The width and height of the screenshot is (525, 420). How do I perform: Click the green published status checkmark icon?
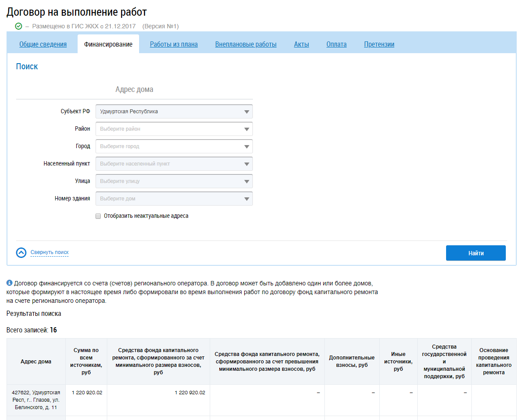18,27
